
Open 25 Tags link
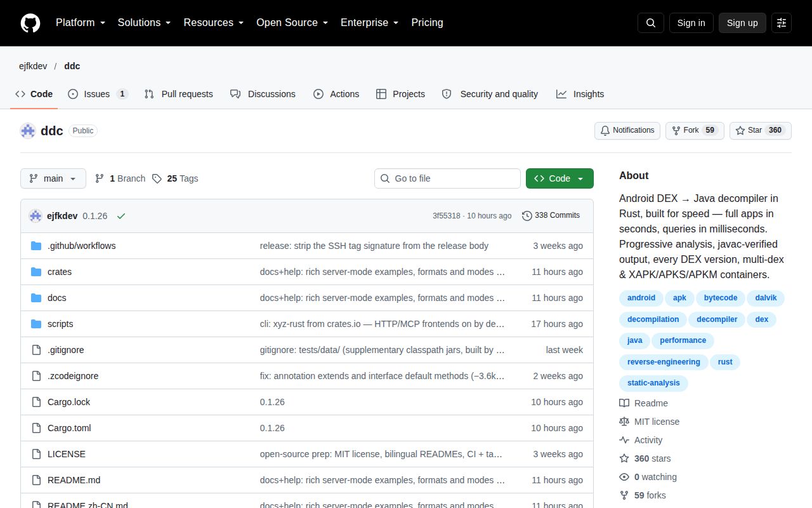[175, 178]
